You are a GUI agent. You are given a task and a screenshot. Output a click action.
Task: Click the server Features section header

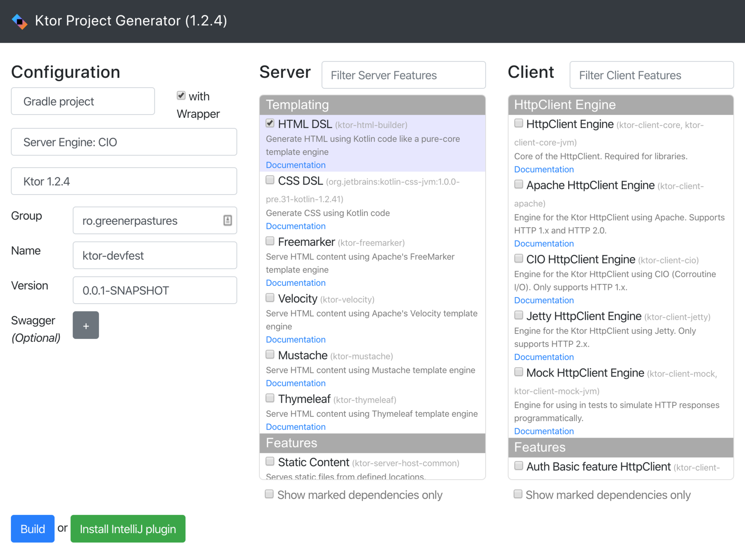372,443
